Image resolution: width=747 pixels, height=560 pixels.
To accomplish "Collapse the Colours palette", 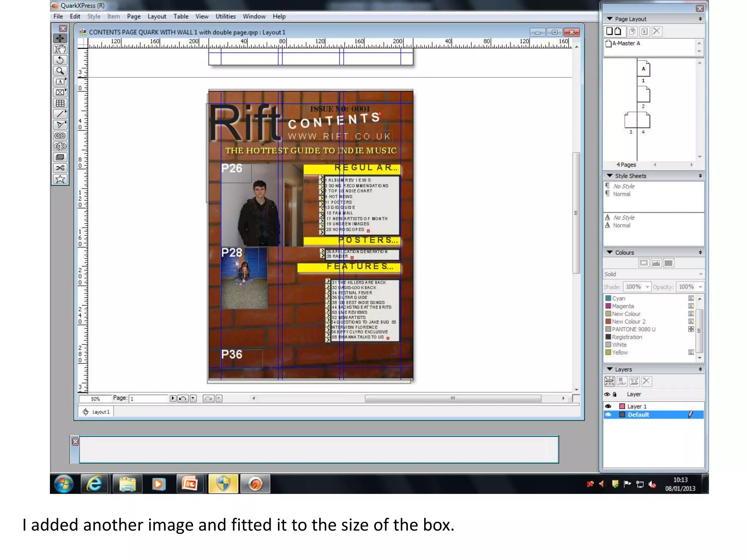I will pos(609,252).
